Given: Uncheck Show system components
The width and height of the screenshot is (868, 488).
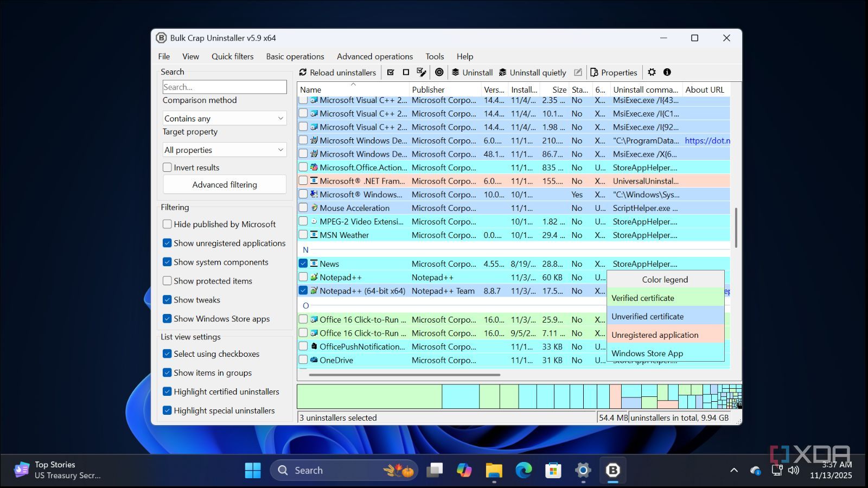Looking at the screenshot, I should [x=168, y=262].
